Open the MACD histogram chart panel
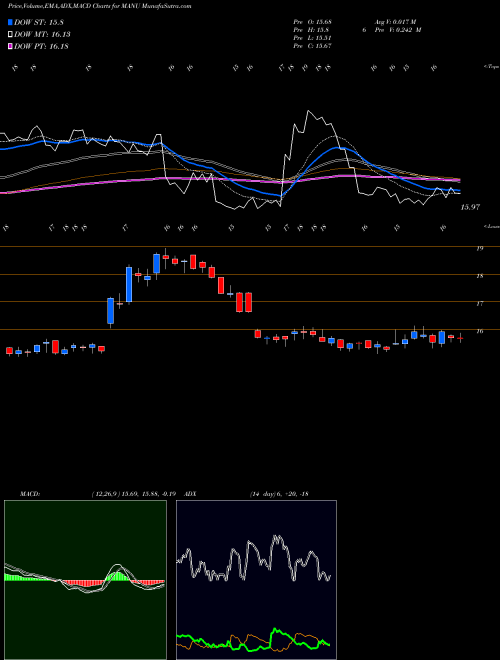 pos(85,580)
